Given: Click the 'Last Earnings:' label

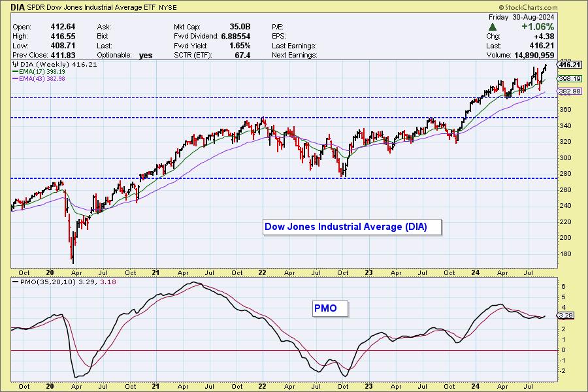Looking at the screenshot, I should click(x=295, y=46).
